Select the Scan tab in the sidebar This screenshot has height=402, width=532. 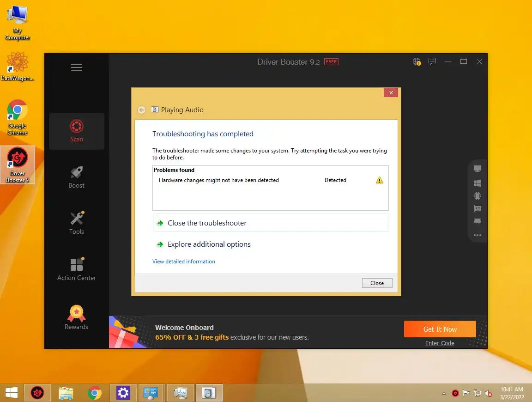(77, 131)
